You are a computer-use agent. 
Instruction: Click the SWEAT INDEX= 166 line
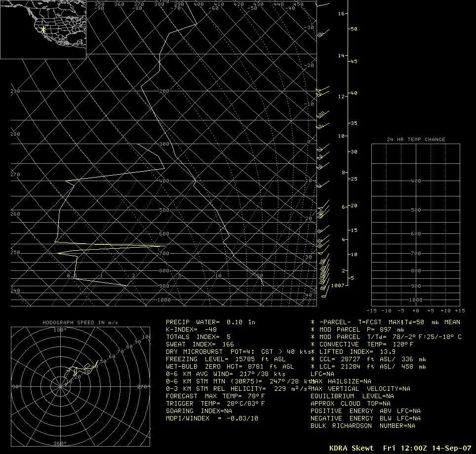[x=200, y=344]
